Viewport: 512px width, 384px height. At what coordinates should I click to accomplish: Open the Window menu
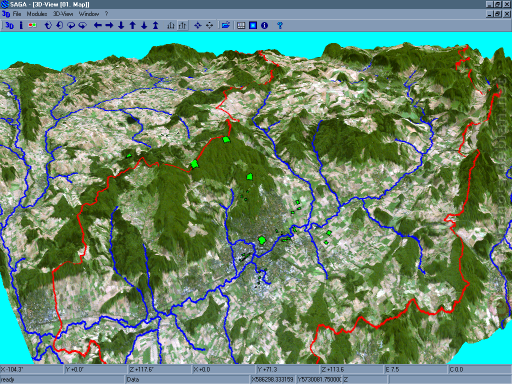pos(89,14)
